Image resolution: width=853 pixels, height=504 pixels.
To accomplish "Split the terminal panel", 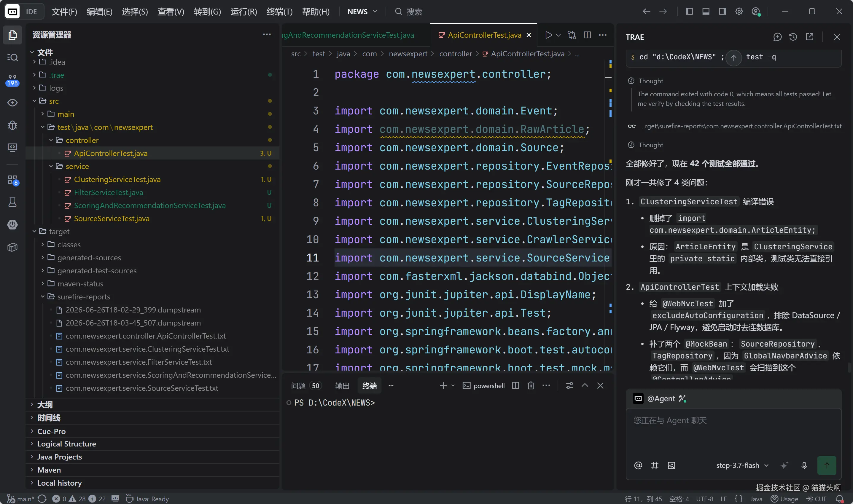I will (515, 385).
